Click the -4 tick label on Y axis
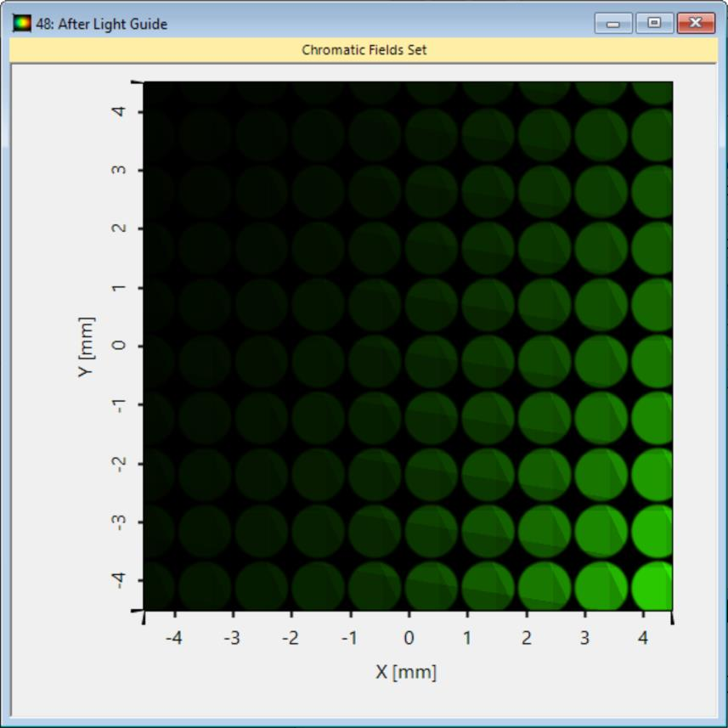 tap(119, 579)
